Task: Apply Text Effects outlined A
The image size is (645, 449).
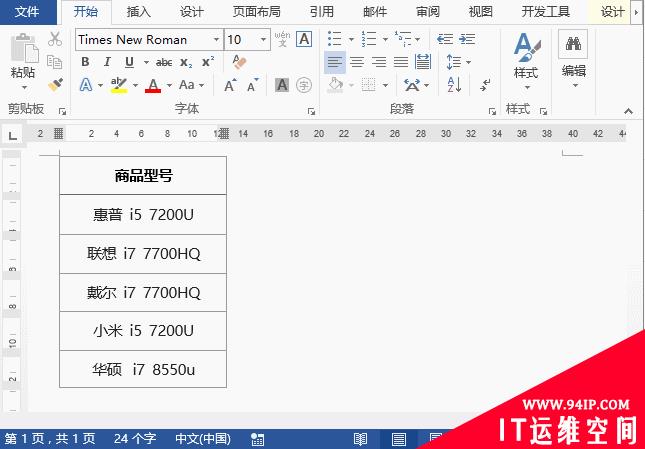Action: click(x=86, y=85)
